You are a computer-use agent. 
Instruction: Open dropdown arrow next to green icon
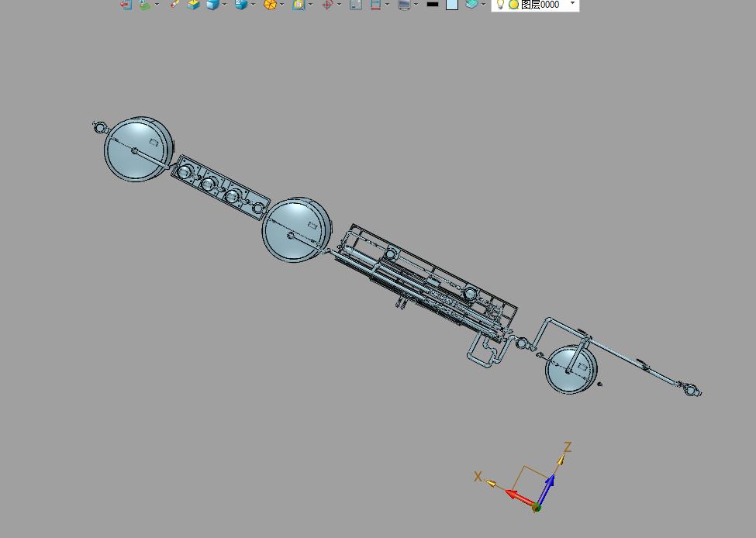click(157, 5)
